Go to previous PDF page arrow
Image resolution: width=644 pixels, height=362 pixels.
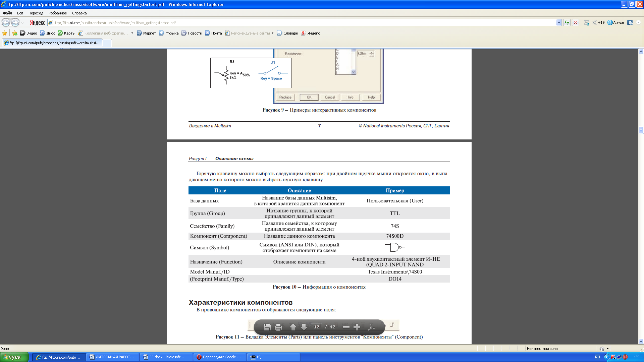tap(293, 327)
